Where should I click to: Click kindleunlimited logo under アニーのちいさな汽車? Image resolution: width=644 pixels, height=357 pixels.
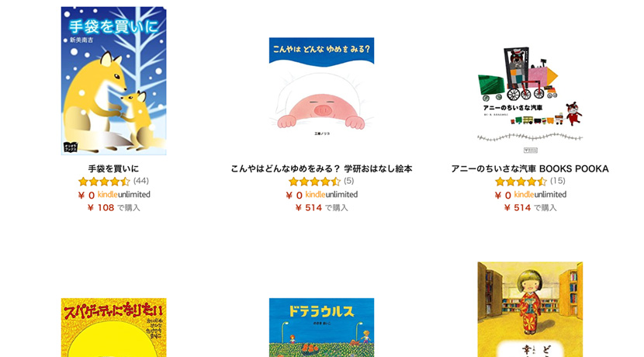click(540, 194)
